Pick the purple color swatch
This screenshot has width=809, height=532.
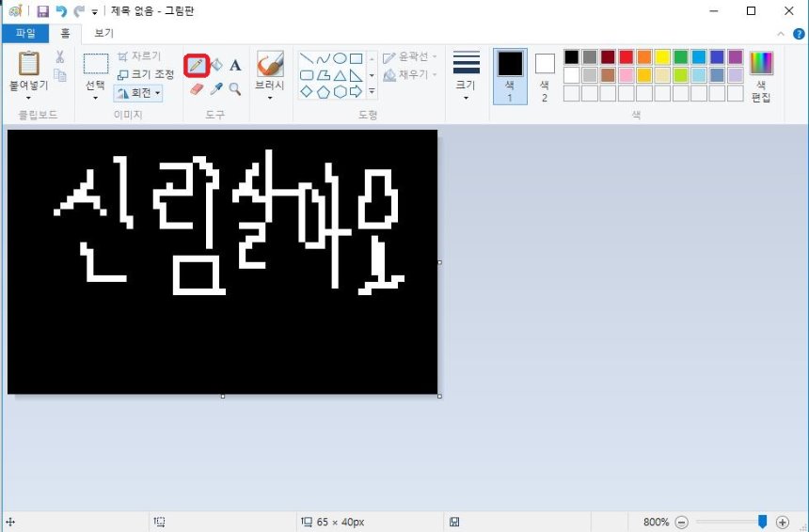(x=736, y=56)
